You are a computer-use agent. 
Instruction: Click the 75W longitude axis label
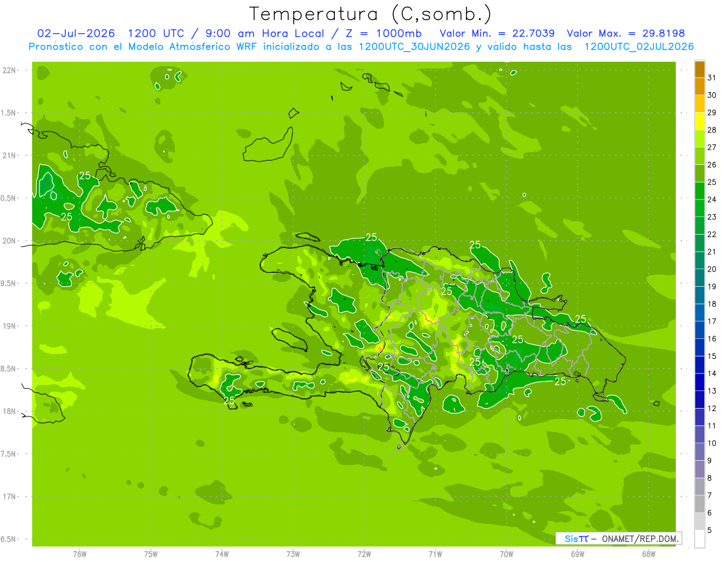(150, 554)
